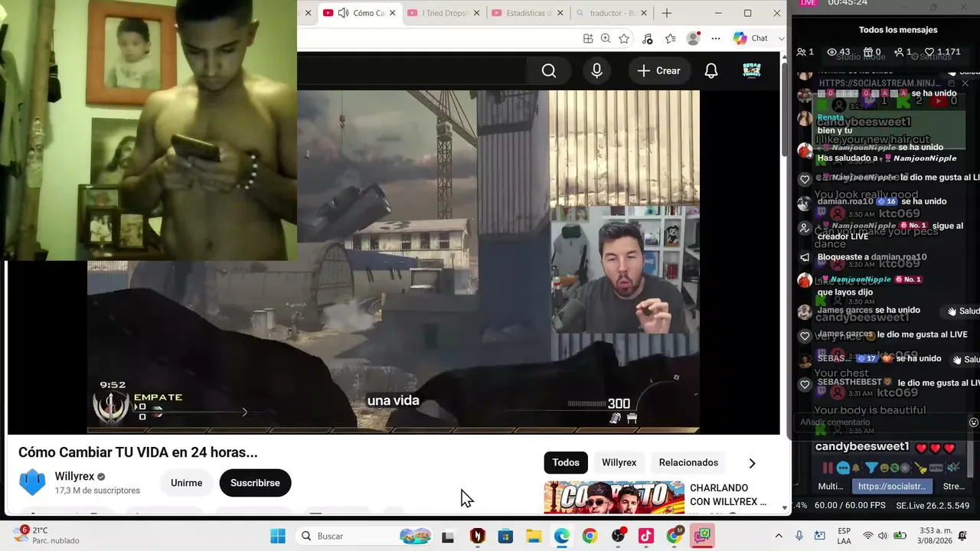Click the viewers eye count icon
This screenshot has width=980, height=551.
tap(833, 52)
